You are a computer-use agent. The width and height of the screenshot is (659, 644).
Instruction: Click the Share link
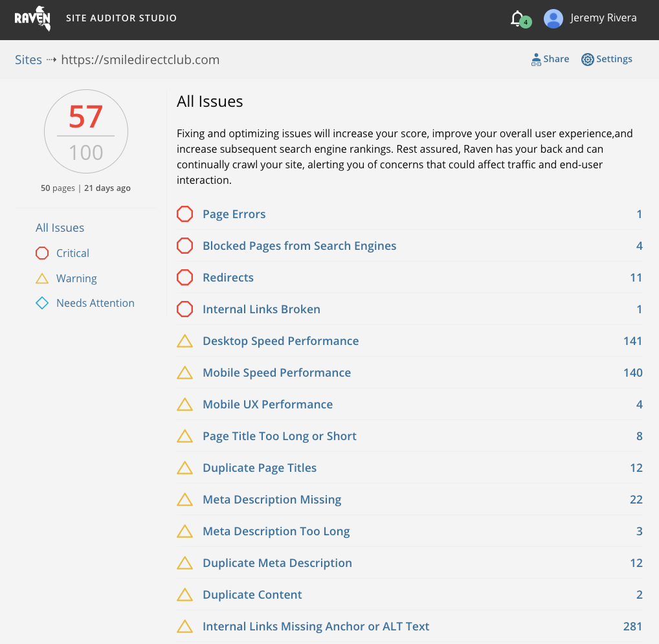(x=550, y=60)
